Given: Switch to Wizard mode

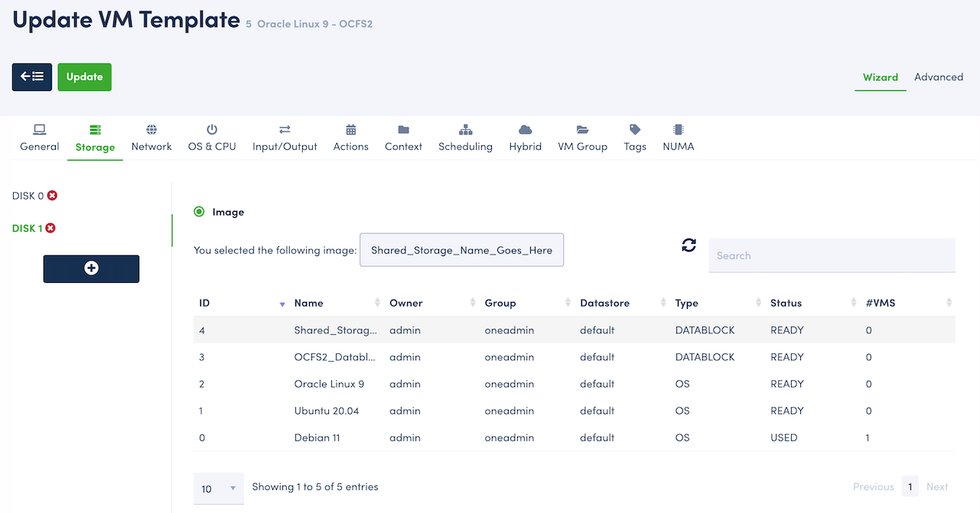Looking at the screenshot, I should tap(880, 77).
